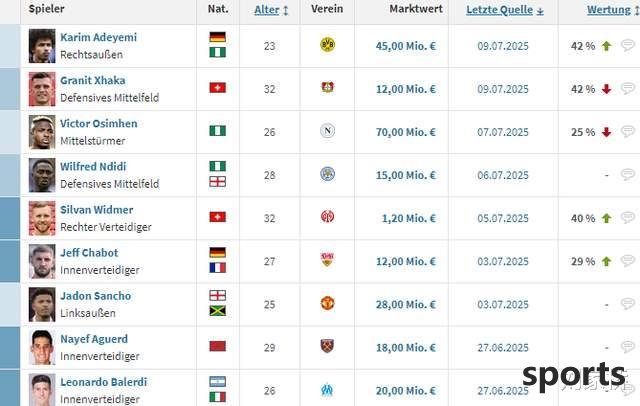Click comment bubble icon for Granit Xhaka

628,88
